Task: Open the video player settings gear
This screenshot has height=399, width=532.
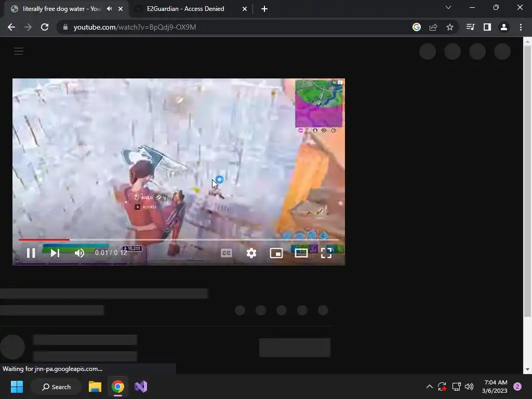Action: 251,253
